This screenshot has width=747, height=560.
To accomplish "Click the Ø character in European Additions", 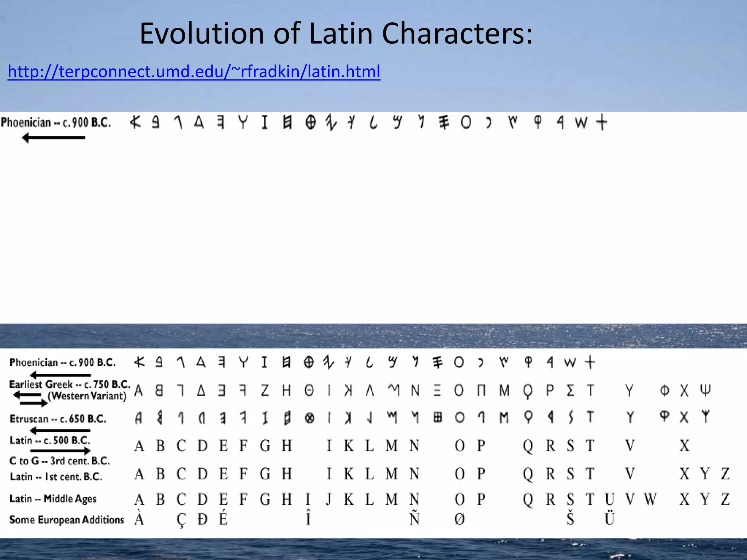I will 460,519.
